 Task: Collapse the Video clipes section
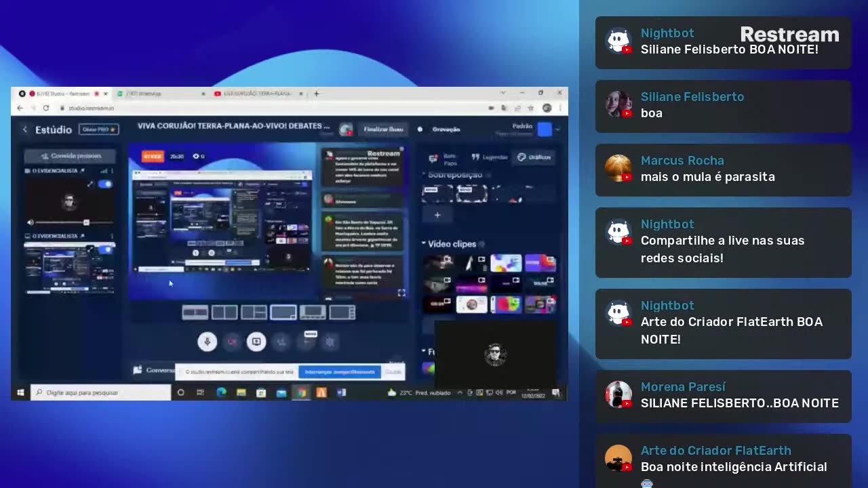click(x=424, y=244)
